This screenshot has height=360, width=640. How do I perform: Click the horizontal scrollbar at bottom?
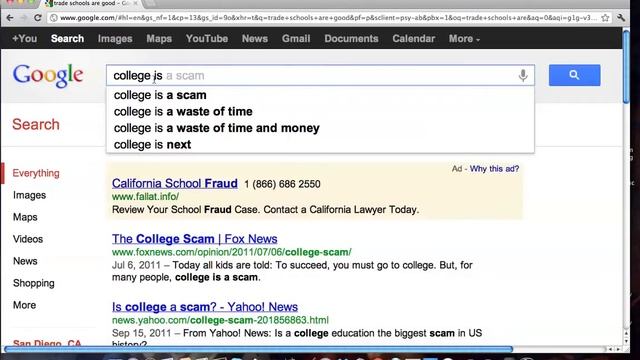258,349
